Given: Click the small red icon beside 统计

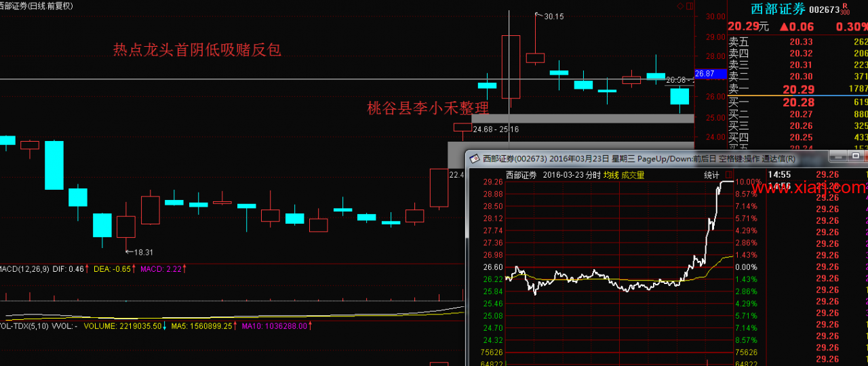Looking at the screenshot, I should [728, 175].
